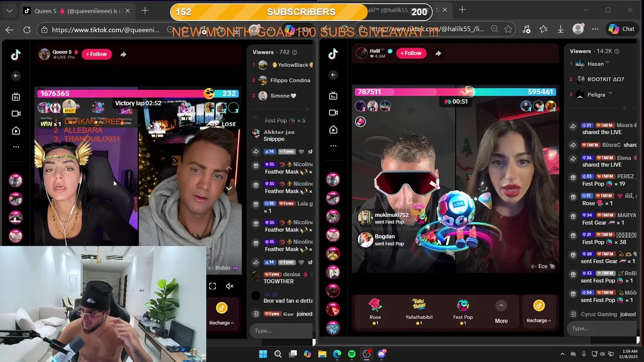The width and height of the screenshot is (644, 362).
Task: Click back button in left browser toolbar
Action: coord(10,30)
